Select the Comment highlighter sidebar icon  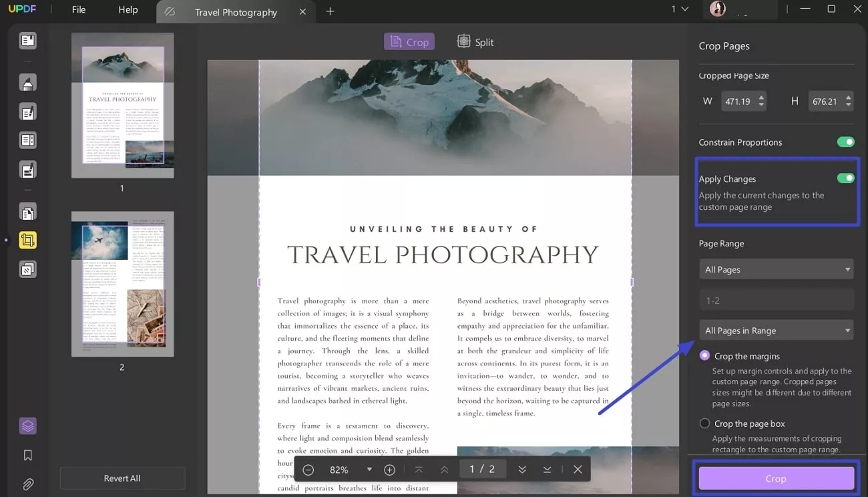pos(27,83)
